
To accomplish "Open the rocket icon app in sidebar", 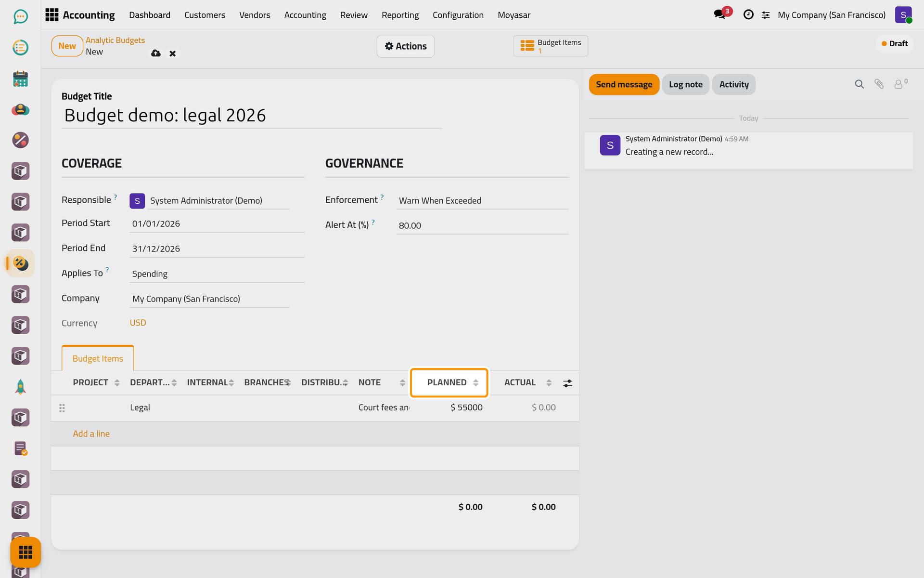I will 20,387.
